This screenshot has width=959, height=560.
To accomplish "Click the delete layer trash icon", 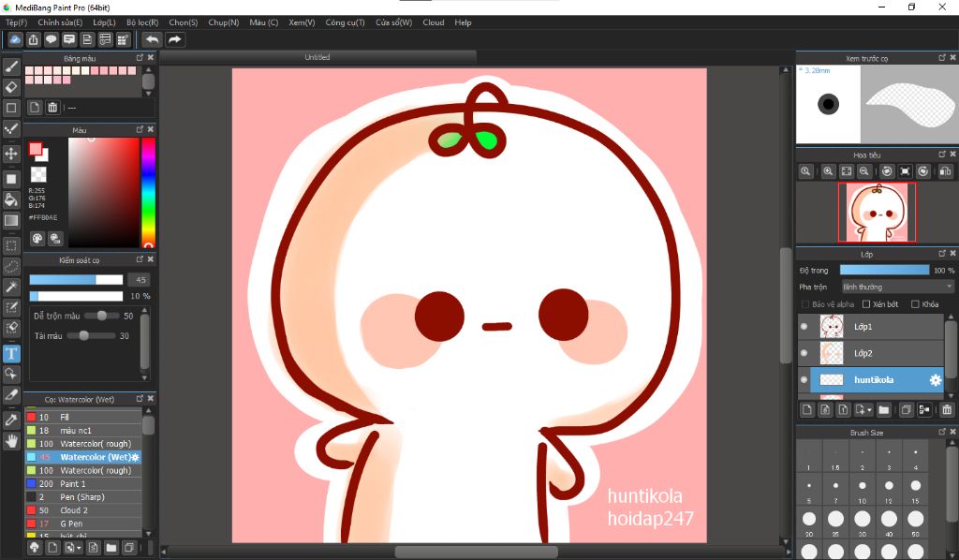I will click(x=947, y=409).
